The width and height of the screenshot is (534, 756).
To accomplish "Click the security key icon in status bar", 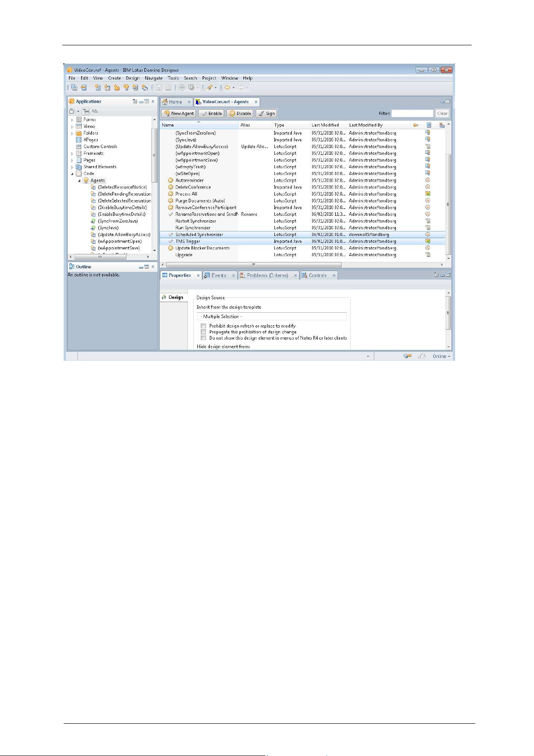I will (x=407, y=356).
